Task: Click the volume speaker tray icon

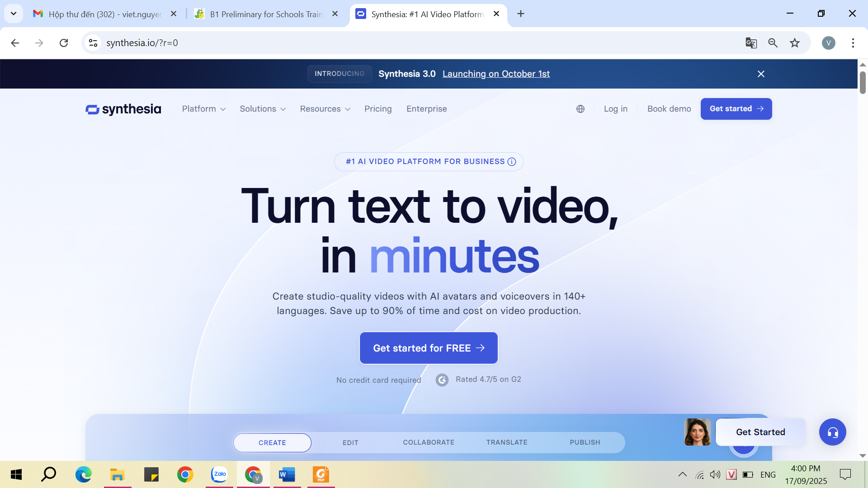Action: click(x=715, y=474)
